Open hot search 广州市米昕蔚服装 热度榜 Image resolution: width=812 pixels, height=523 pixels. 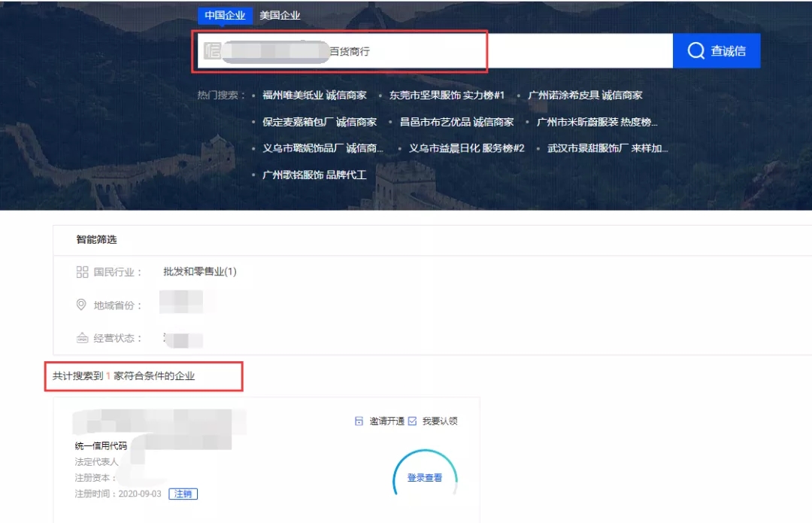pos(597,122)
